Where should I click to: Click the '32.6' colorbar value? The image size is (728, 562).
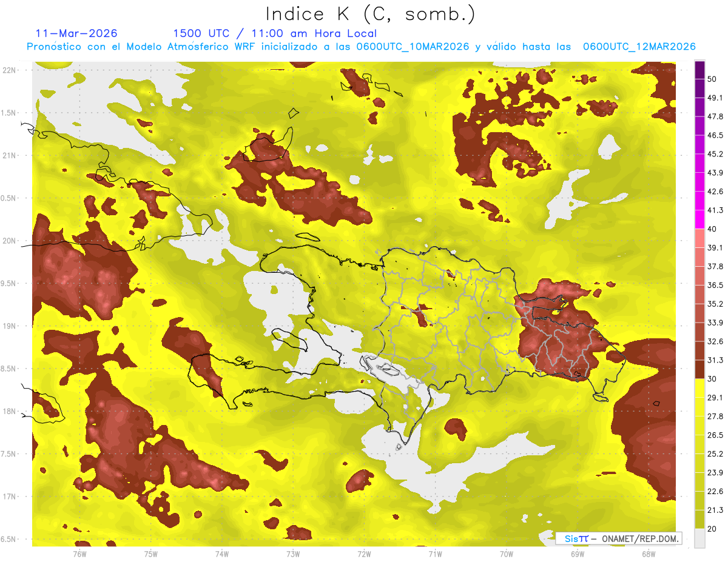pos(715,341)
